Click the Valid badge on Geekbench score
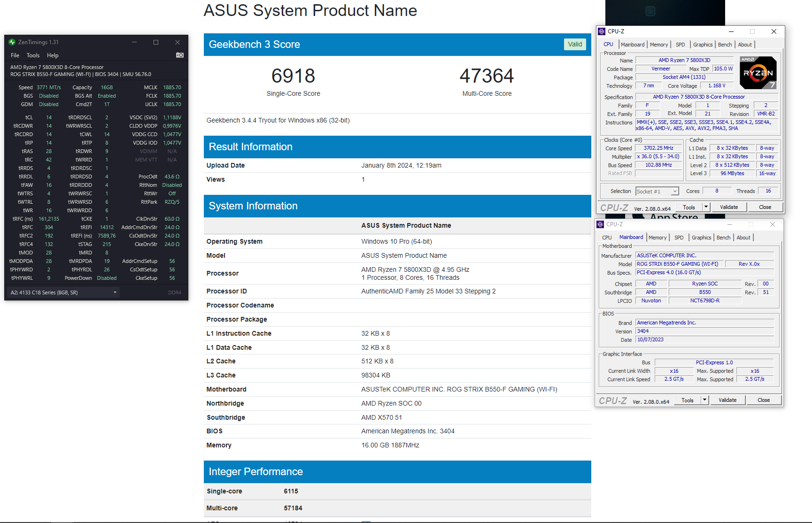This screenshot has width=812, height=523. coord(575,44)
